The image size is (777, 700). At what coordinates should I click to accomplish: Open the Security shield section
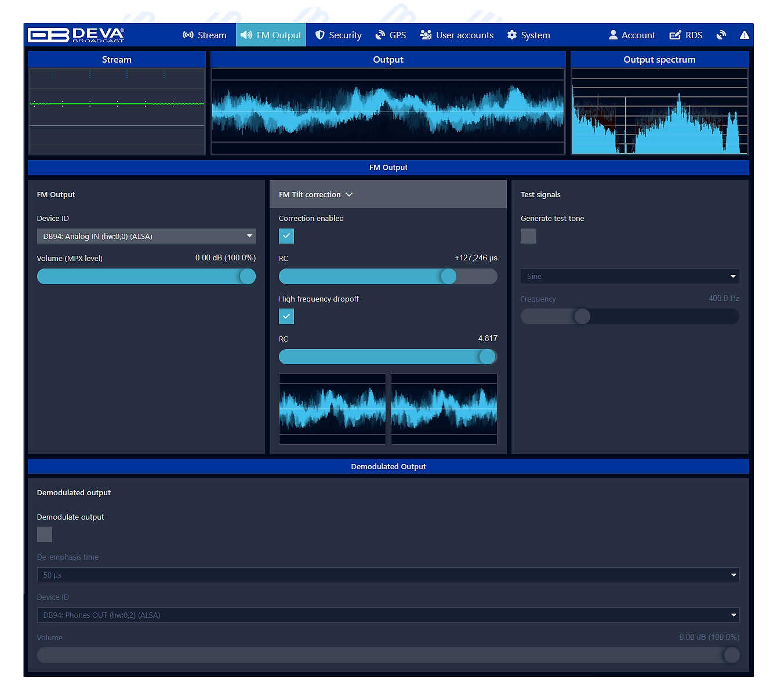339,35
